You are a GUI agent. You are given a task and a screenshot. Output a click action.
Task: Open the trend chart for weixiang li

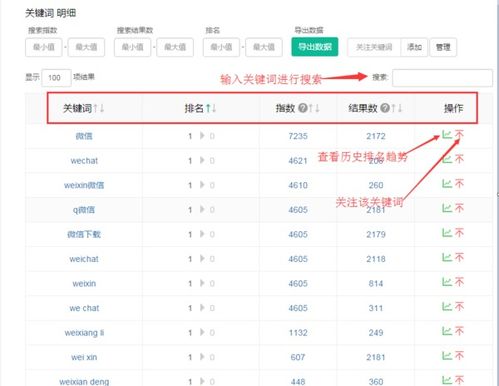(x=447, y=331)
